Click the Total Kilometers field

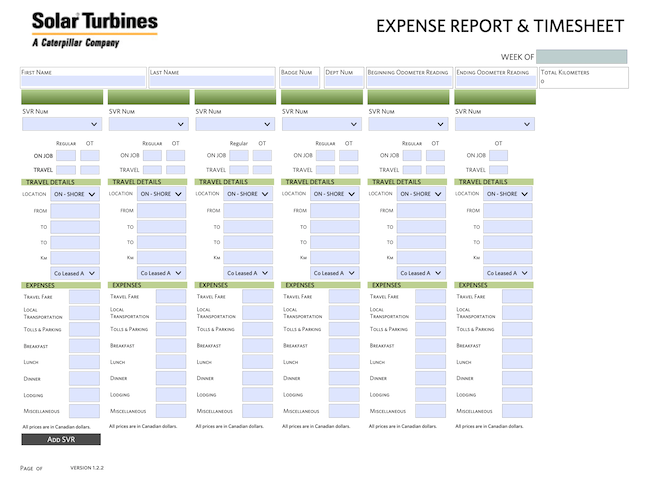tap(583, 82)
